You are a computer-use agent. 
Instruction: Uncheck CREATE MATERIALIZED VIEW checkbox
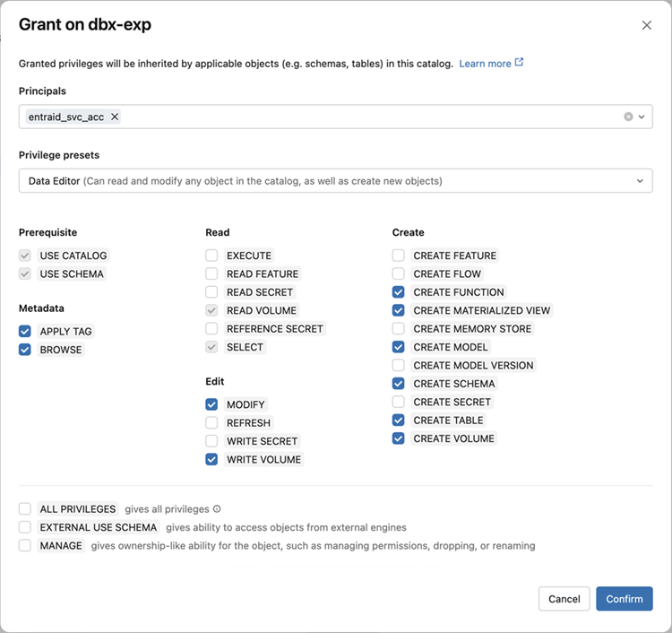[398, 310]
